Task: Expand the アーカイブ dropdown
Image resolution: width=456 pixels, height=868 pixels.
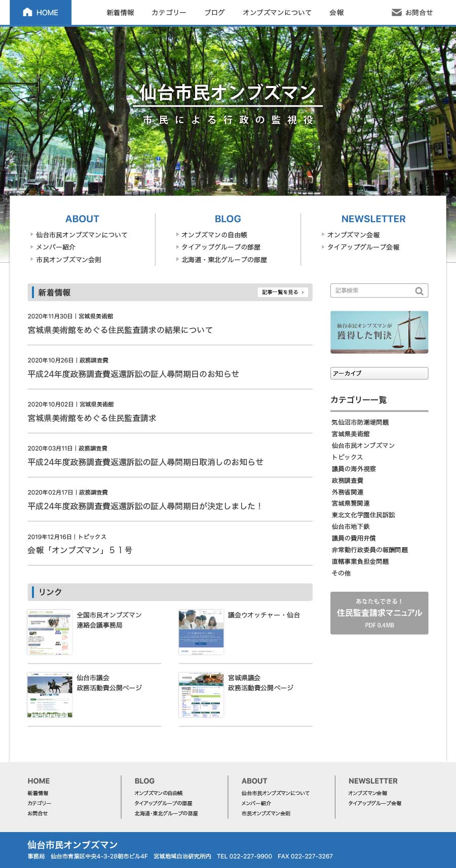Action: click(x=379, y=373)
